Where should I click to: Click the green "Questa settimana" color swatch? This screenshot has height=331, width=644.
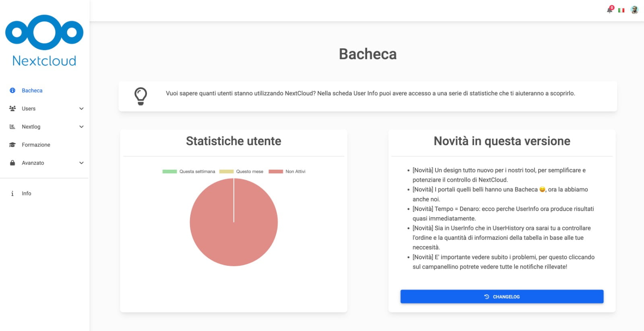coord(169,171)
